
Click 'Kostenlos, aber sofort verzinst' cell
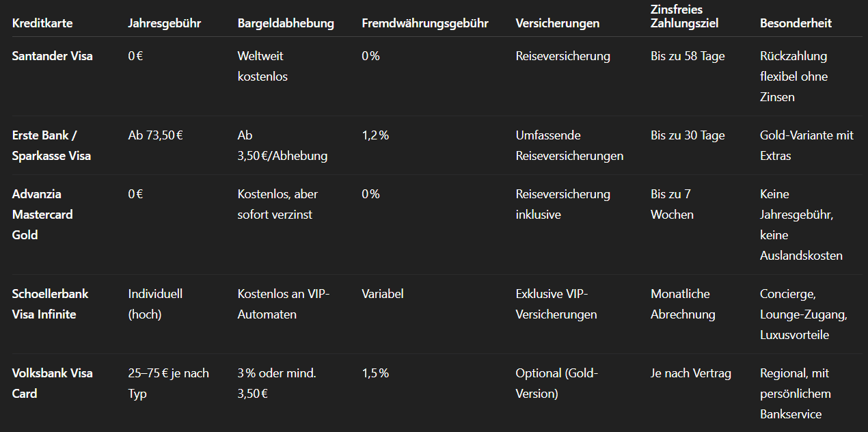[x=277, y=204]
